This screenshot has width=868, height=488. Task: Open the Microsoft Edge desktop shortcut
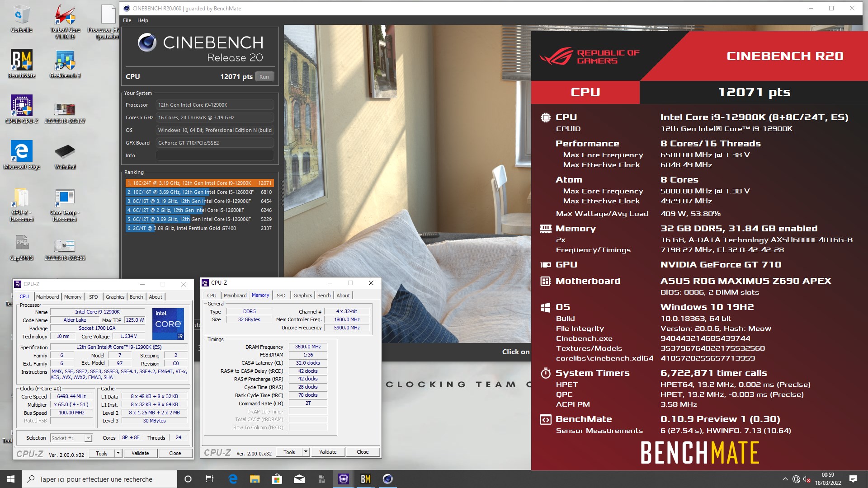click(21, 155)
